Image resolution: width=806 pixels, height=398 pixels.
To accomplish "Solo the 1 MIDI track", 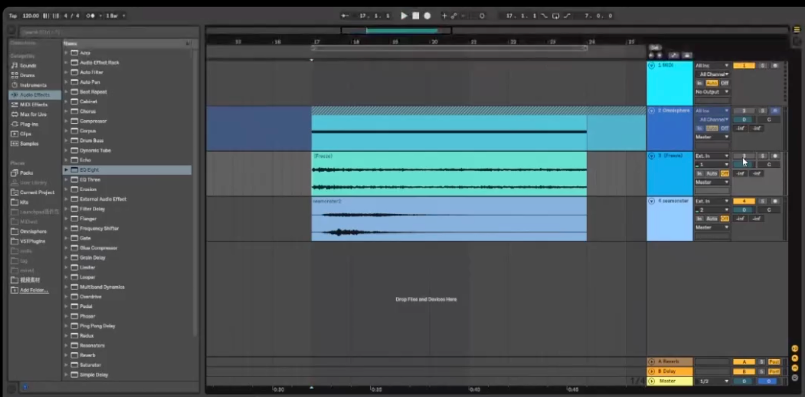I will click(x=763, y=65).
